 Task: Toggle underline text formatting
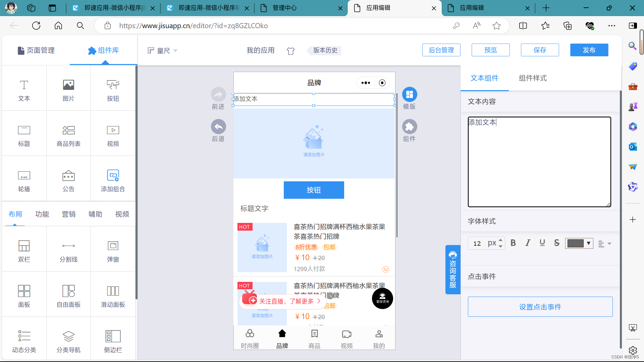coord(542,243)
